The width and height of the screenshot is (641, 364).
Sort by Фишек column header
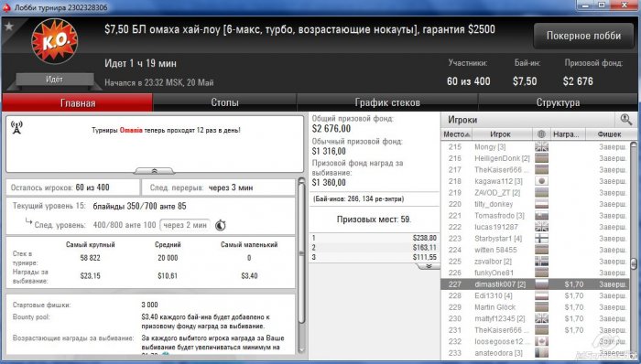609,134
